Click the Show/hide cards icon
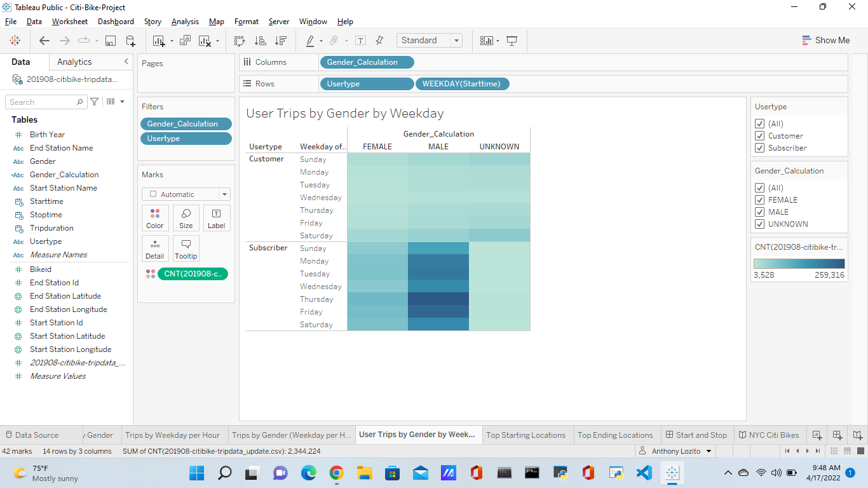The image size is (868, 488). pos(486,41)
